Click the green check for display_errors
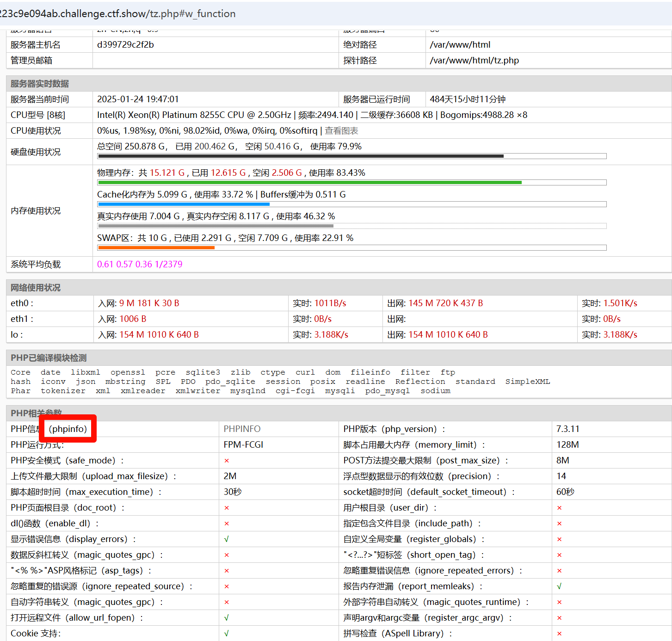This screenshot has height=641, width=672. [227, 539]
